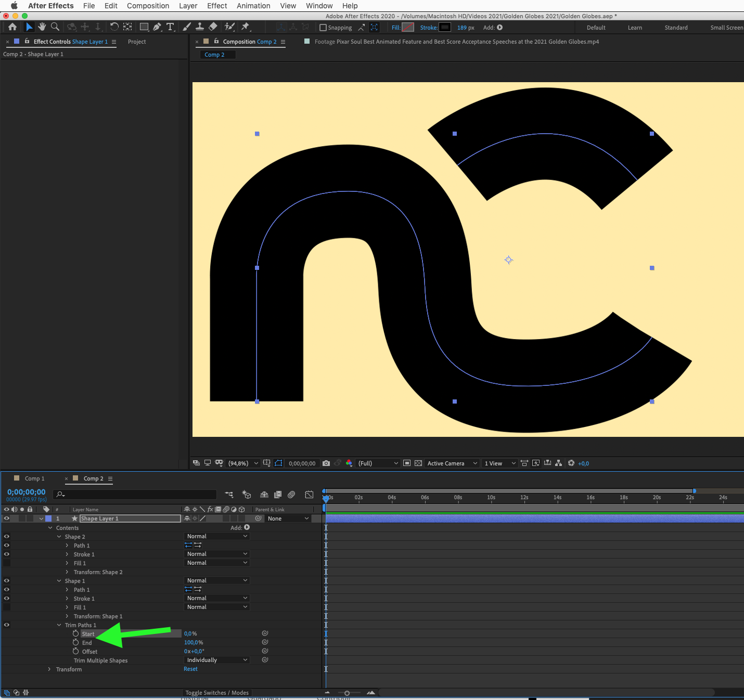
Task: Collapse the Trim Paths 1 group
Action: tap(58, 625)
